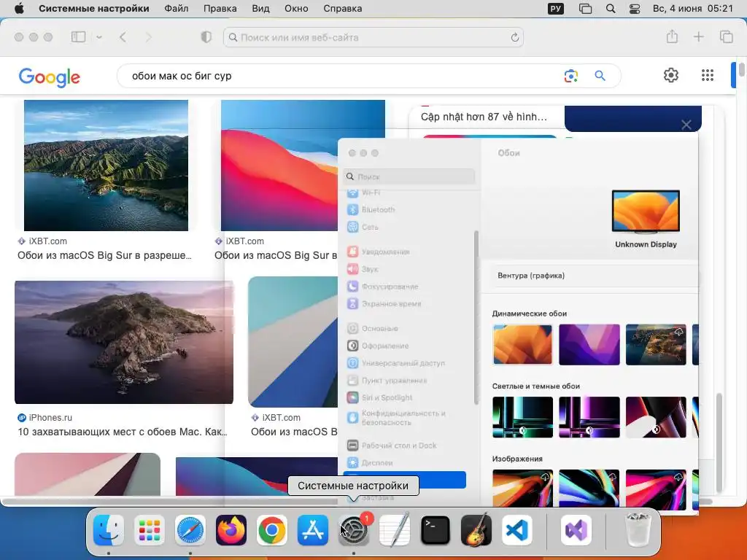Image resolution: width=747 pixels, height=560 pixels.
Task: Open Visual Studio Code in Dock
Action: pos(517,530)
